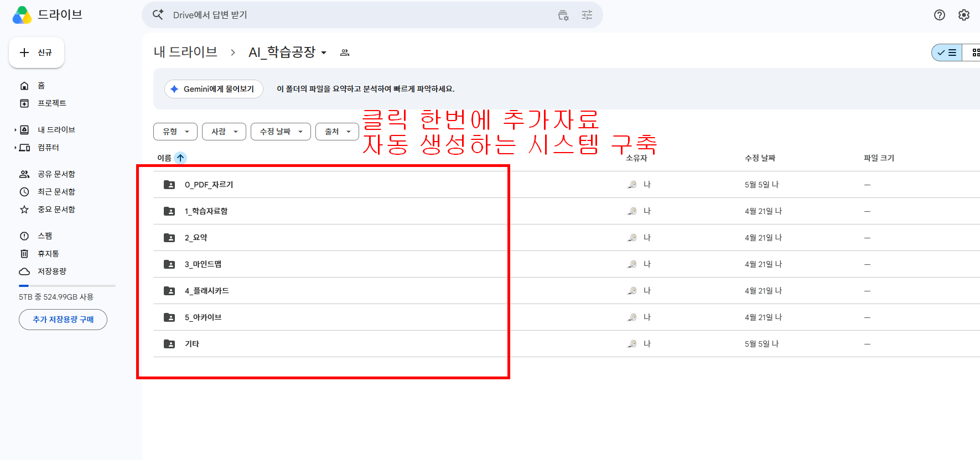Open advanced search filter options icon
Image resolution: width=980 pixels, height=460 pixels.
pyautogui.click(x=587, y=15)
